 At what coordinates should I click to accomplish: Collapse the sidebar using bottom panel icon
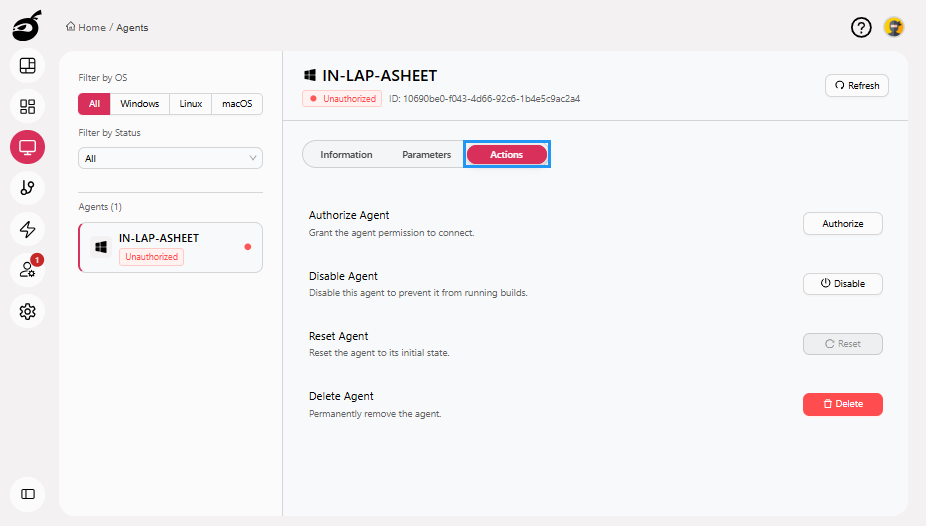tap(28, 494)
